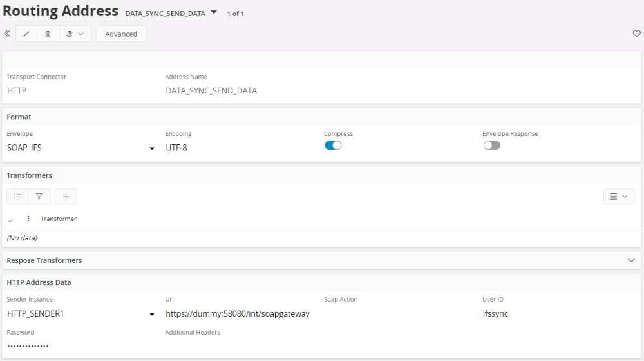
Task: Click the trash delete icon
Action: [48, 34]
